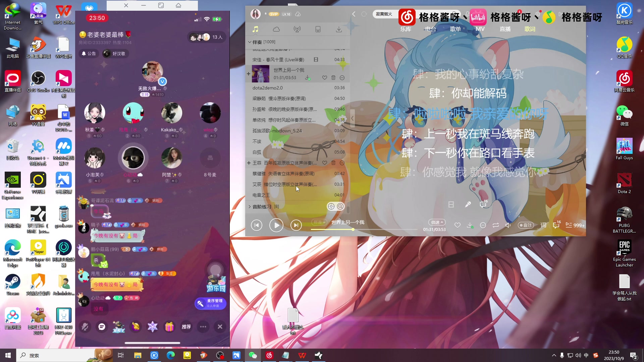Switch to the 歌单 tab
The image size is (644, 362).
(x=455, y=29)
